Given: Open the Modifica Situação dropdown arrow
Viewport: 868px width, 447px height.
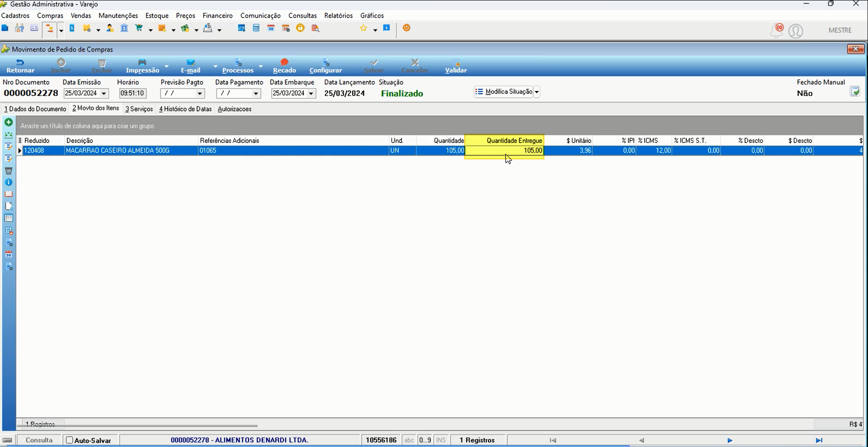Looking at the screenshot, I should pyautogui.click(x=537, y=92).
